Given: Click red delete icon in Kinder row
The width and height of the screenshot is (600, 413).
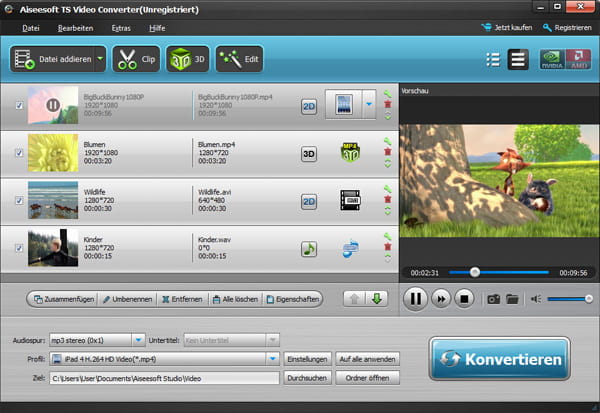Looking at the screenshot, I should (x=388, y=247).
